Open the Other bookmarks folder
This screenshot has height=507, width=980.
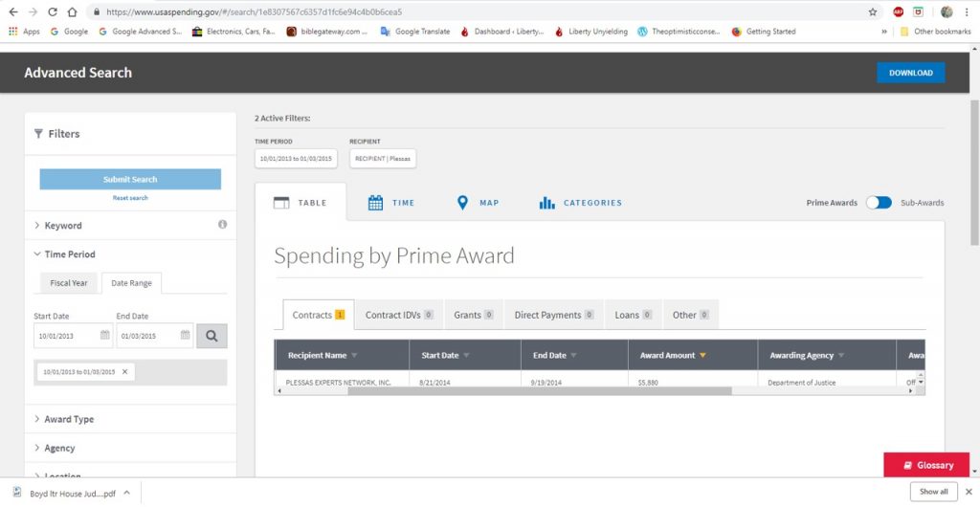[935, 32]
